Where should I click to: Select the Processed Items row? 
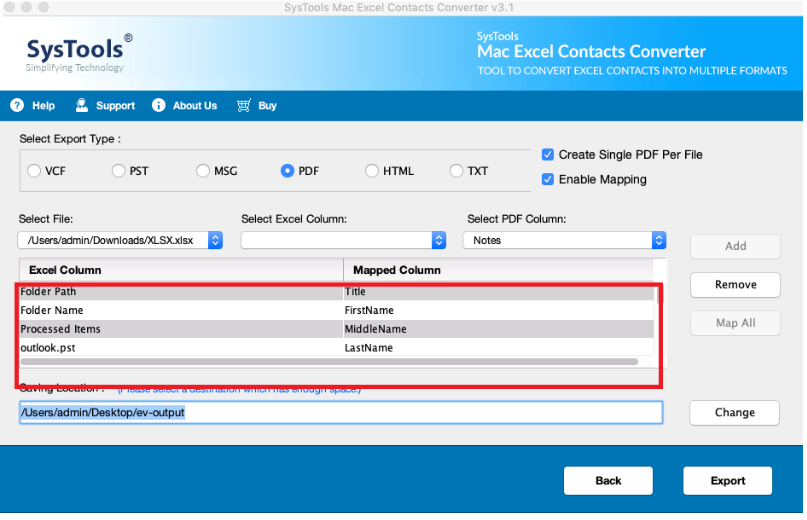(x=337, y=330)
